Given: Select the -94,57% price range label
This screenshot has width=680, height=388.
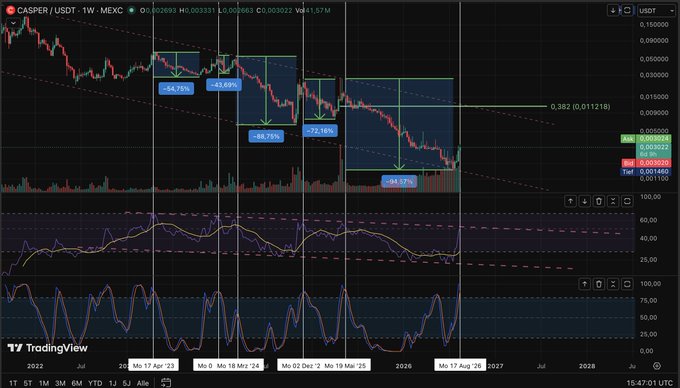Looking at the screenshot, I should click(399, 181).
